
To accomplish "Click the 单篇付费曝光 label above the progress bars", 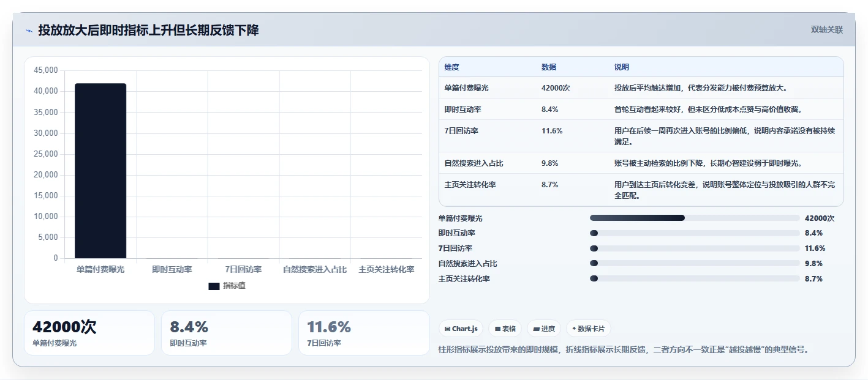I will (x=461, y=218).
